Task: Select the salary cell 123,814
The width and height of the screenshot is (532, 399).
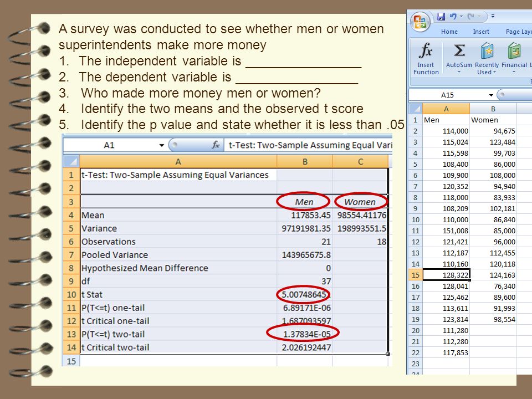Action: pos(446,319)
